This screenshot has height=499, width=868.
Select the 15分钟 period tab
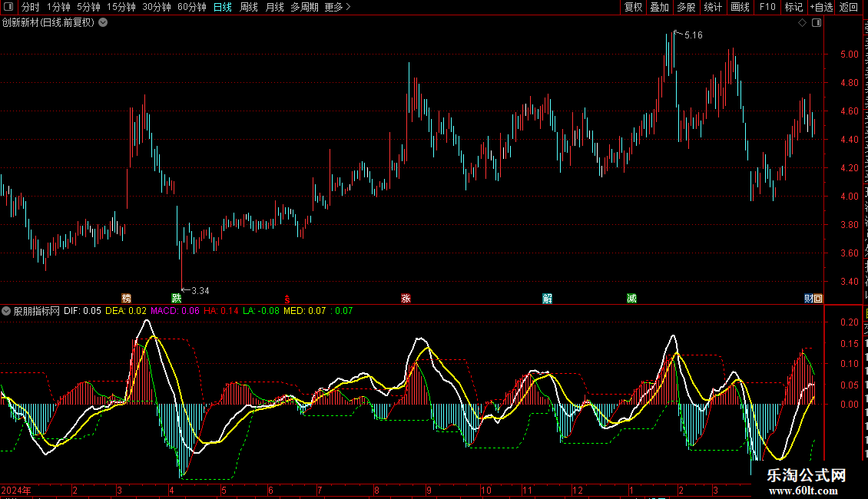(x=121, y=7)
